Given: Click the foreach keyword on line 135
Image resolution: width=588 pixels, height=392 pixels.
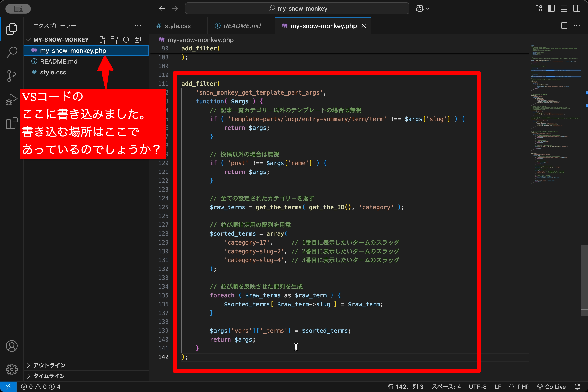Looking at the screenshot, I should coord(222,295).
